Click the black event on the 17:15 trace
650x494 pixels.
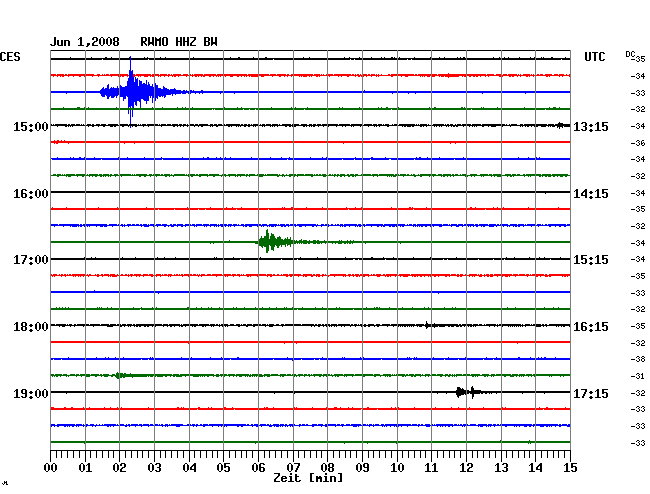[x=468, y=392]
